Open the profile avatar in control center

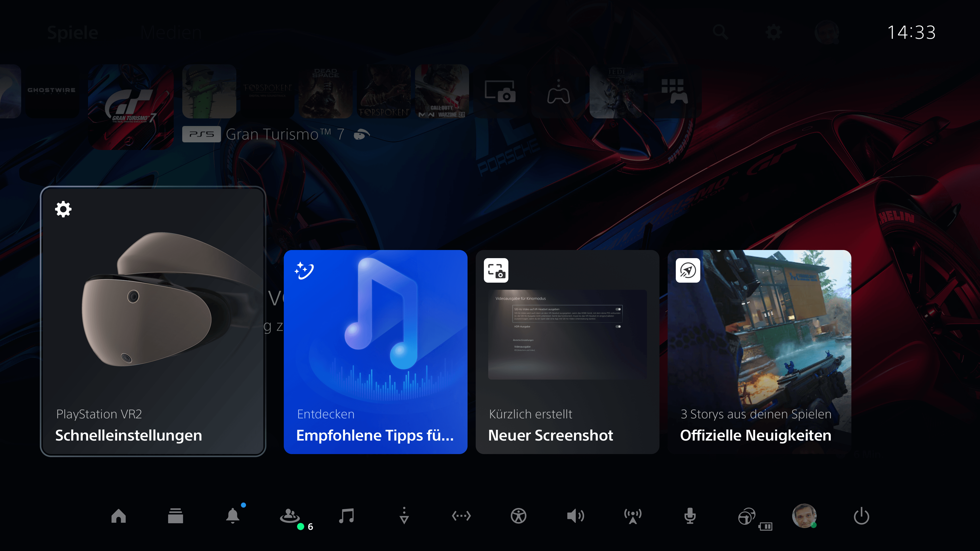[804, 516]
